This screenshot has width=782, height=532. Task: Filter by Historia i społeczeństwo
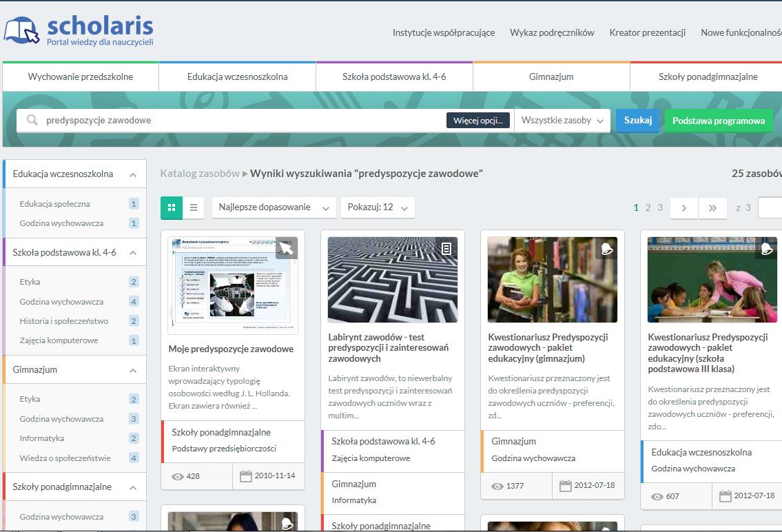(x=64, y=321)
